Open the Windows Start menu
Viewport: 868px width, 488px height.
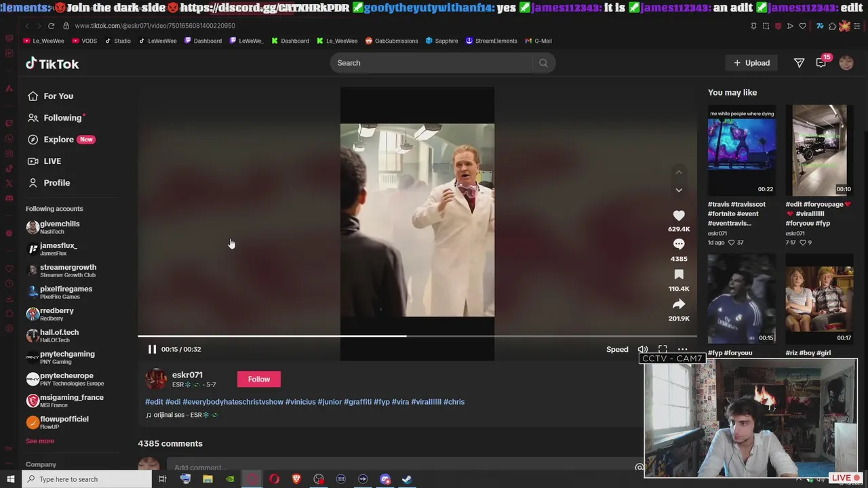click(x=10, y=479)
